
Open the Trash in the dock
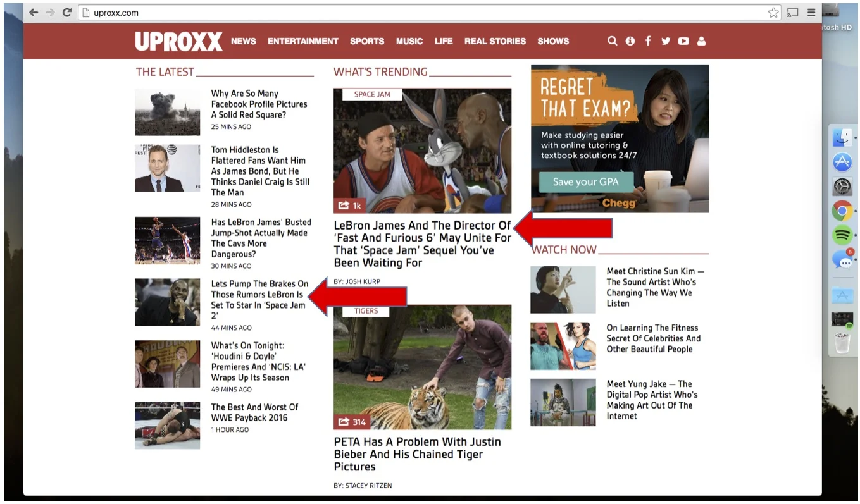pyautogui.click(x=842, y=343)
